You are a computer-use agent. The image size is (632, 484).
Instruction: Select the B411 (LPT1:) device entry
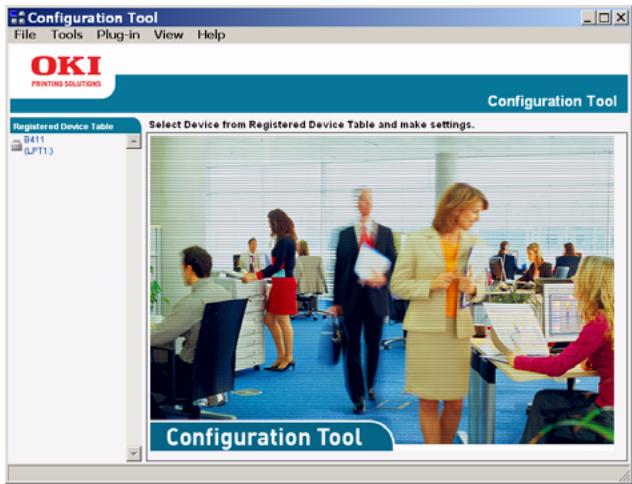[x=37, y=146]
